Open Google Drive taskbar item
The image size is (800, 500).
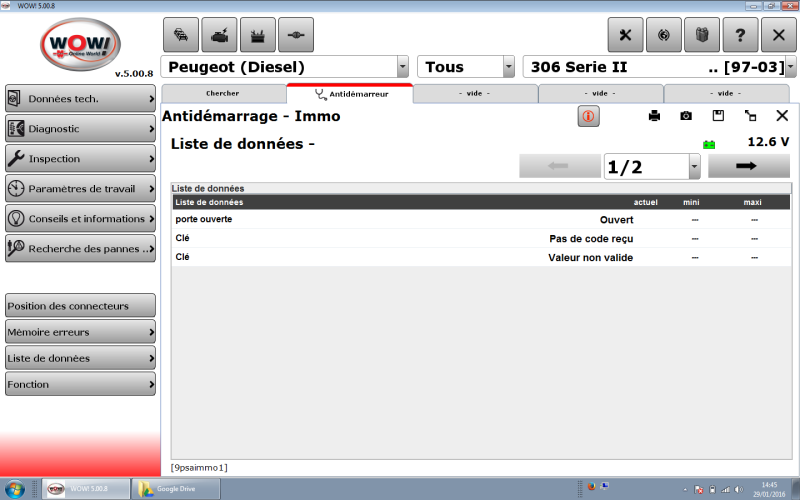176,489
